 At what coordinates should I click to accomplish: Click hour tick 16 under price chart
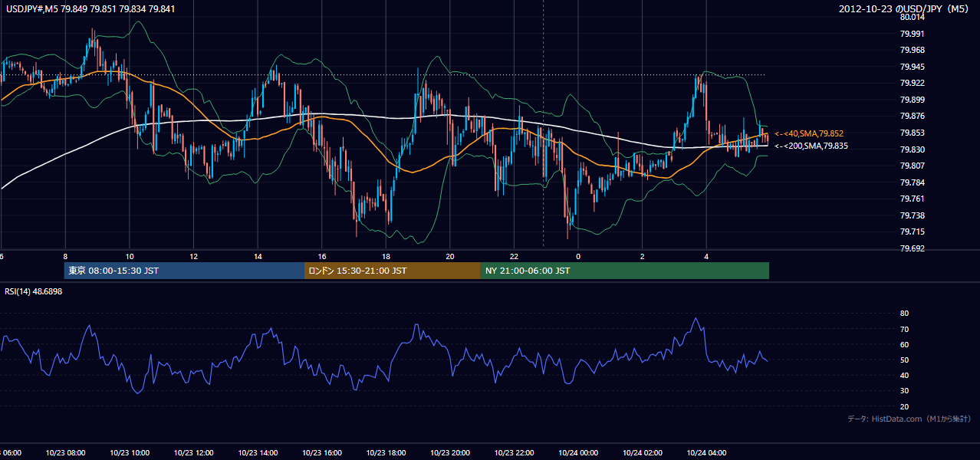point(322,257)
